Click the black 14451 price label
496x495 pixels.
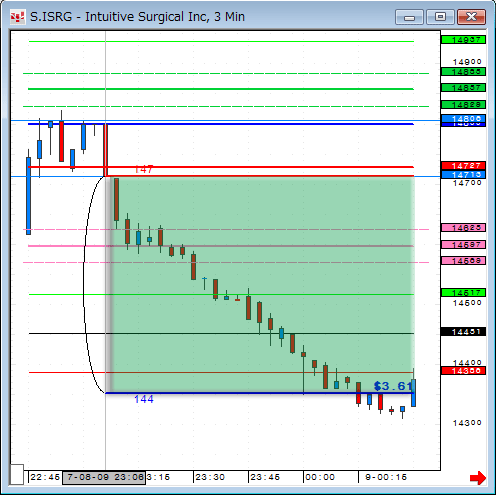coord(463,332)
